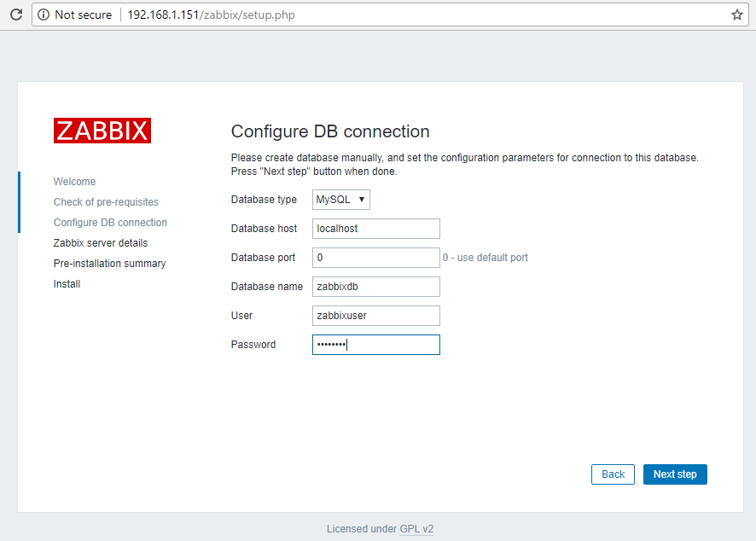Image resolution: width=756 pixels, height=541 pixels.
Task: Click the 'User' label
Action: (241, 316)
